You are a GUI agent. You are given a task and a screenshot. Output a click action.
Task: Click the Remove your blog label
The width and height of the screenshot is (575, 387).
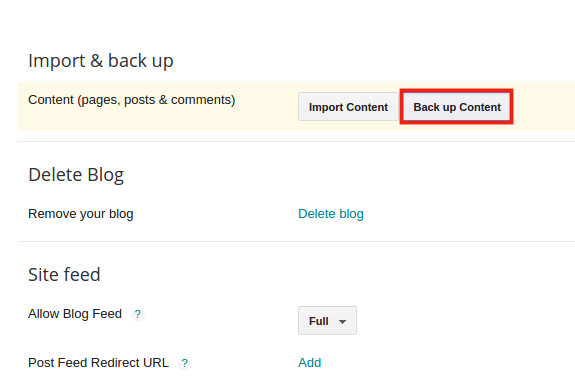tap(81, 213)
